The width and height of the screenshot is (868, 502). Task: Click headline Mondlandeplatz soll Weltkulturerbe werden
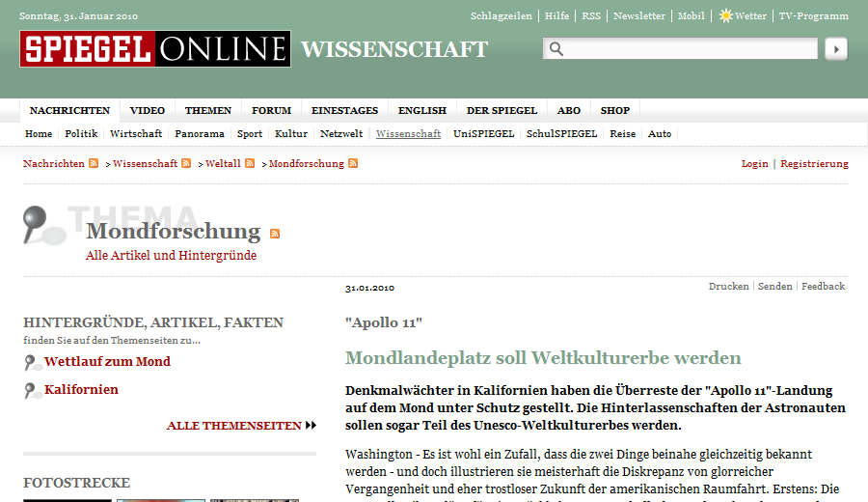click(x=543, y=358)
